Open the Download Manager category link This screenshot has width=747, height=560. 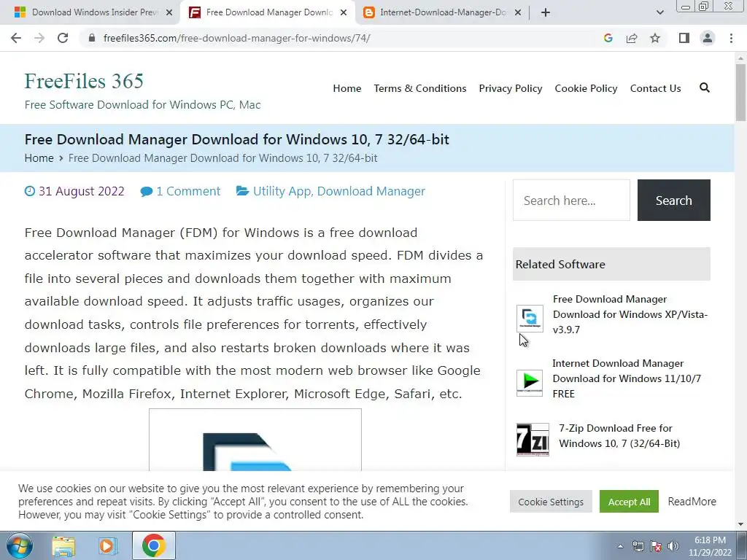[371, 191]
